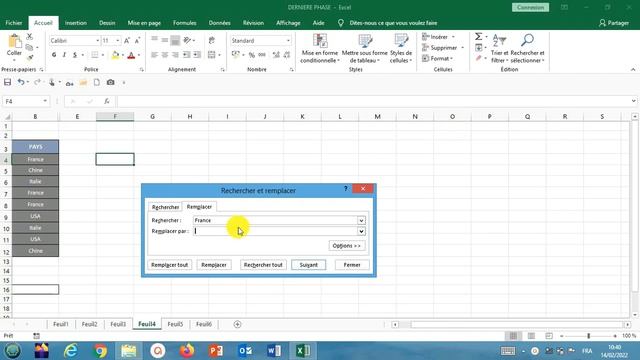Select the PAYS header cell
This screenshot has width=640, height=360.
[36, 147]
